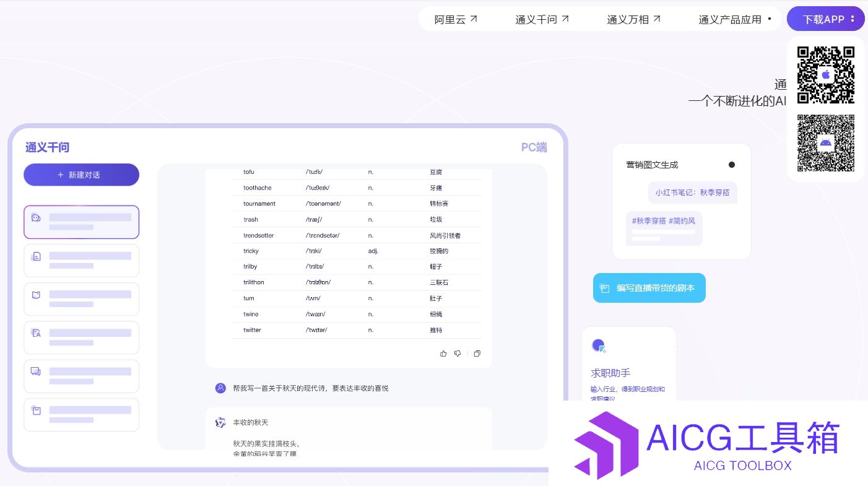Click the trilby word cell
This screenshot has width=868, height=486.
tap(250, 266)
